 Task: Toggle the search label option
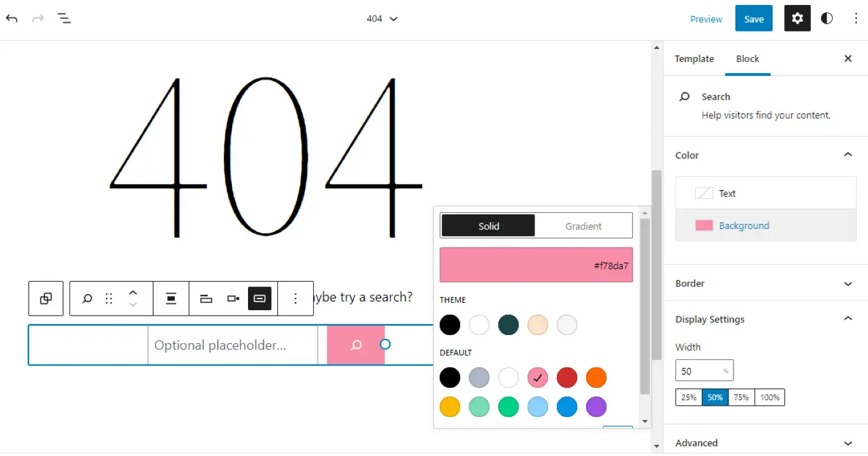(206, 298)
